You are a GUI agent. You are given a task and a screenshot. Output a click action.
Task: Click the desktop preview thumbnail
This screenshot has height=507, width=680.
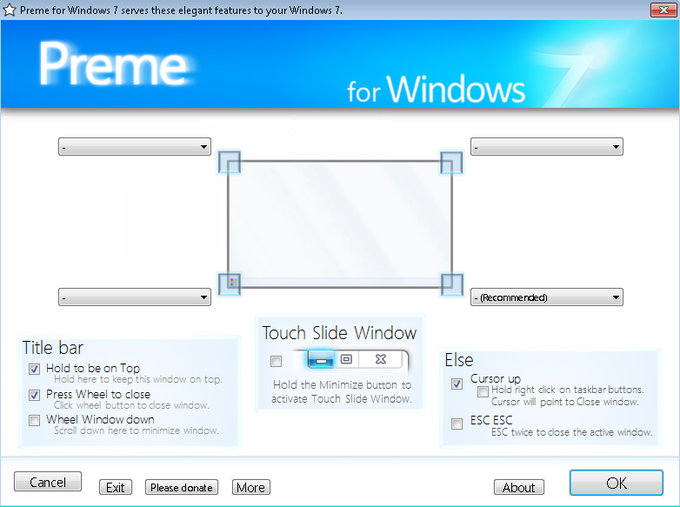pos(340,224)
